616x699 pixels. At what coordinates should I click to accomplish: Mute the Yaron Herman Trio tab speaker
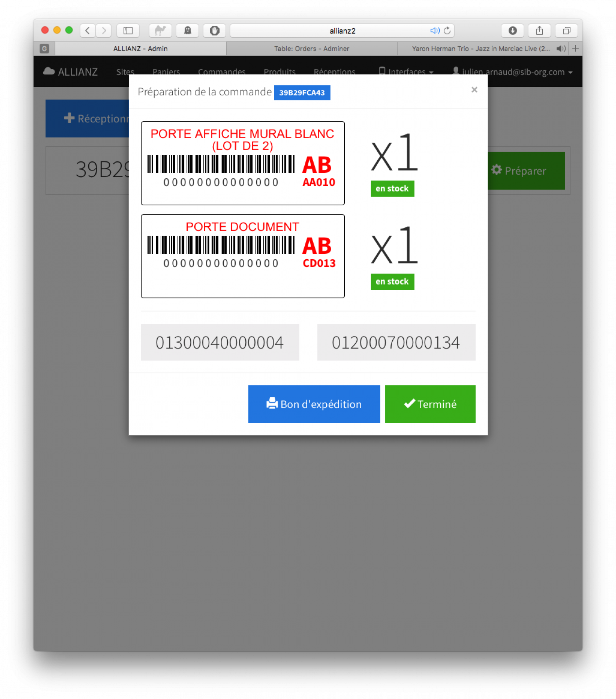tap(561, 49)
